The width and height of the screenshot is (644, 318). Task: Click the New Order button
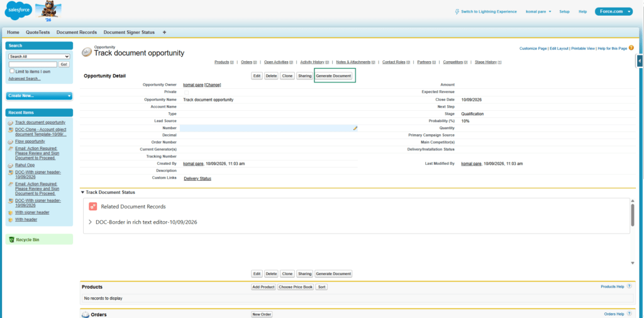click(262, 314)
